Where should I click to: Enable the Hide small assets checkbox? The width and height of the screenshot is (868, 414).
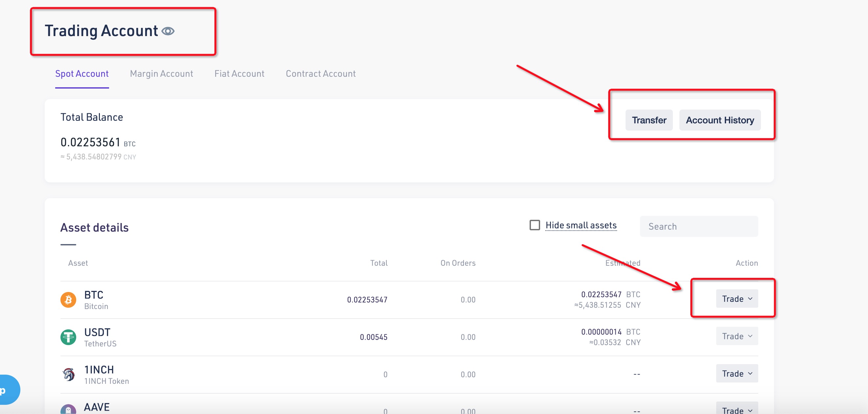point(535,225)
